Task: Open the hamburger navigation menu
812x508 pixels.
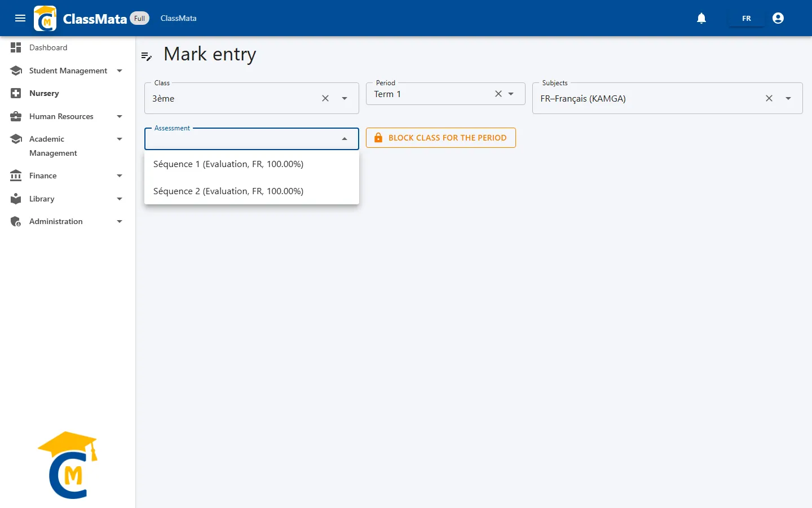Action: (x=20, y=18)
